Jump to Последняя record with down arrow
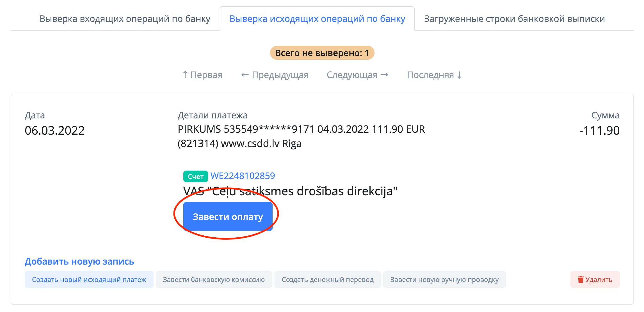Viewport: 644px width, 312px height. (x=434, y=75)
